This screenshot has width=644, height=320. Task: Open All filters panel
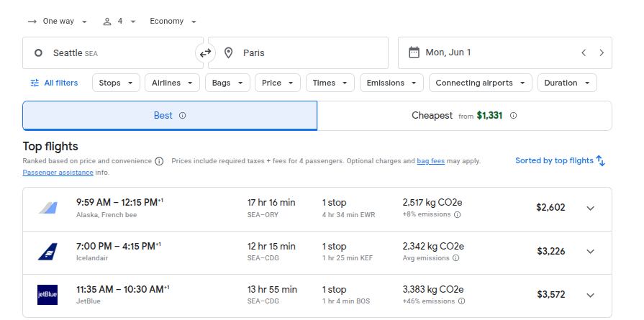54,83
